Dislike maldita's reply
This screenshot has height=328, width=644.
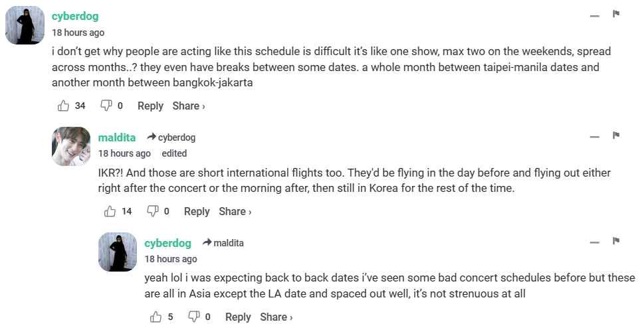152,211
